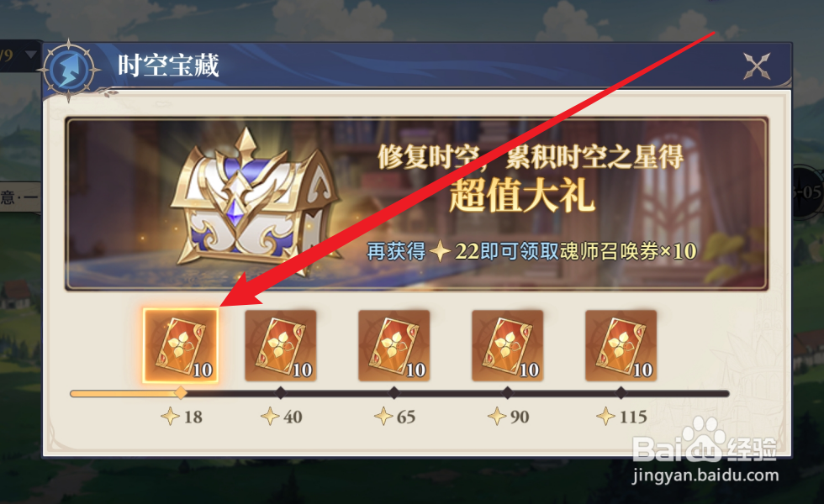The width and height of the screenshot is (824, 504).
Task: Tap the treasure chest illustration
Action: point(251,197)
